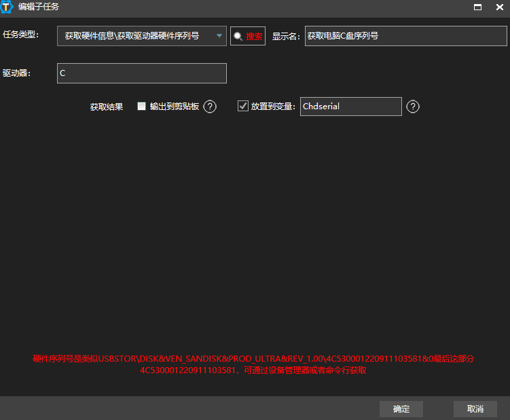Open the 获取驱动器硬件序列号 task type combo box
The image size is (510, 420).
tap(136, 36)
